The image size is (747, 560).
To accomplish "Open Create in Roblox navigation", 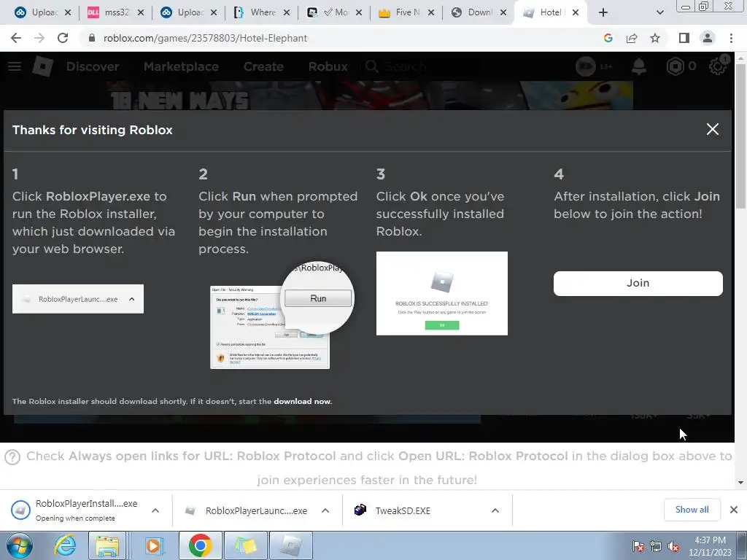I will [x=263, y=66].
